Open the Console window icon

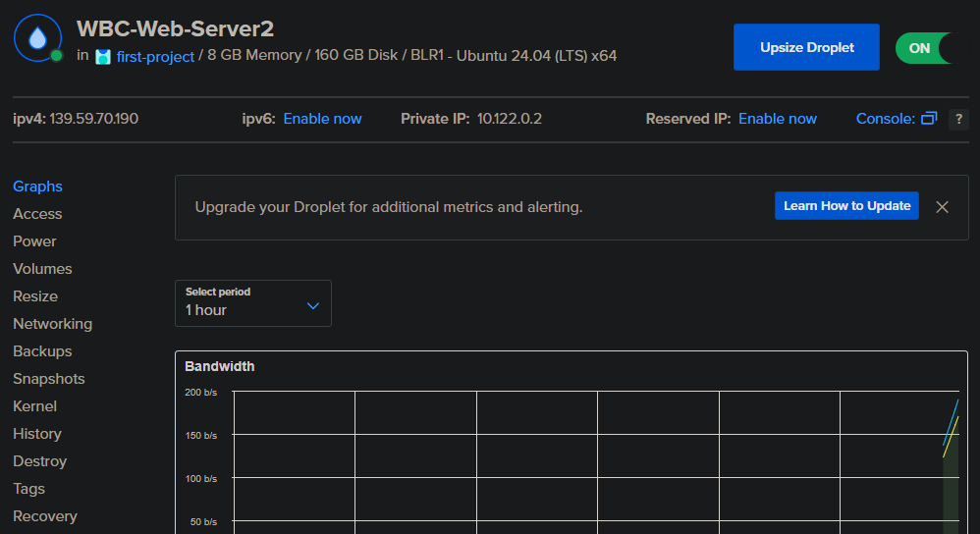click(929, 119)
